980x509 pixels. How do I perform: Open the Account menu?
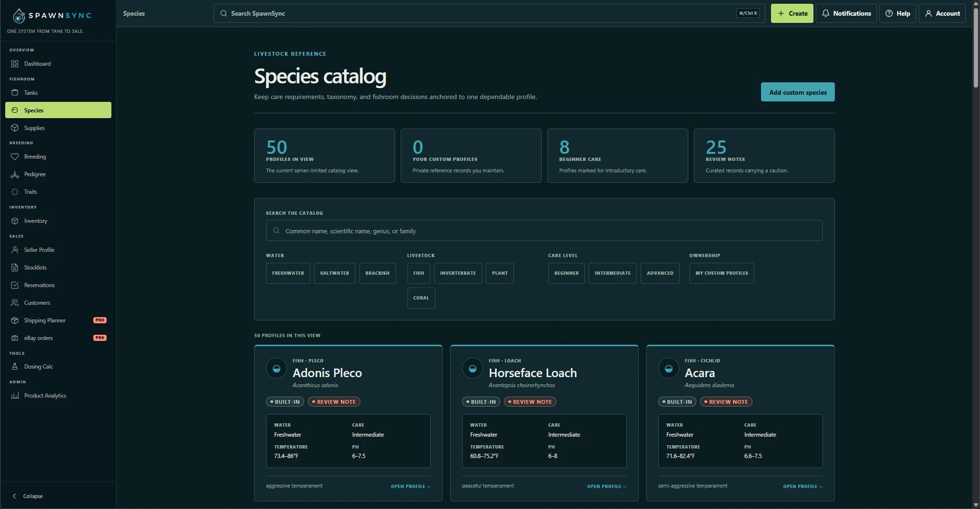942,13
